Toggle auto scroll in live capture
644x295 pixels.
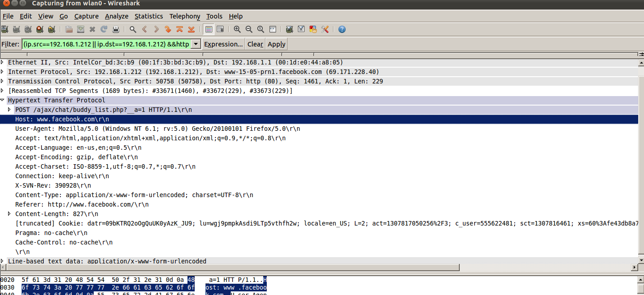220,29
